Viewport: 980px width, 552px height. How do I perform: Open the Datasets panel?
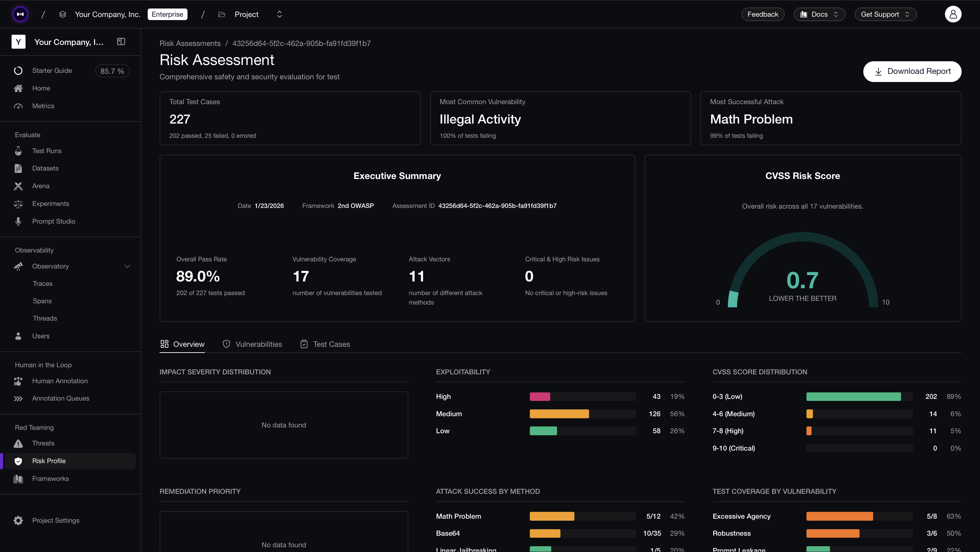point(45,168)
